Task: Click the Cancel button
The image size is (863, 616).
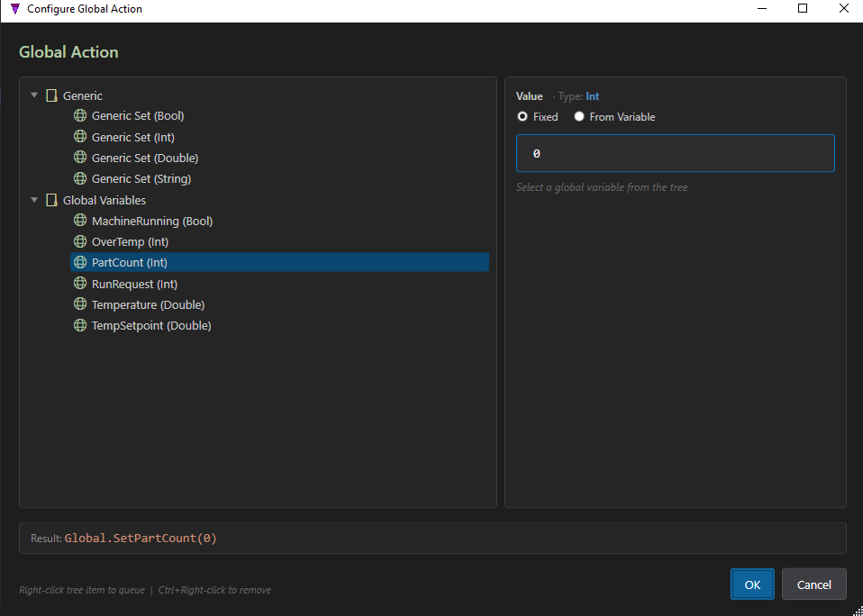Action: (x=814, y=584)
